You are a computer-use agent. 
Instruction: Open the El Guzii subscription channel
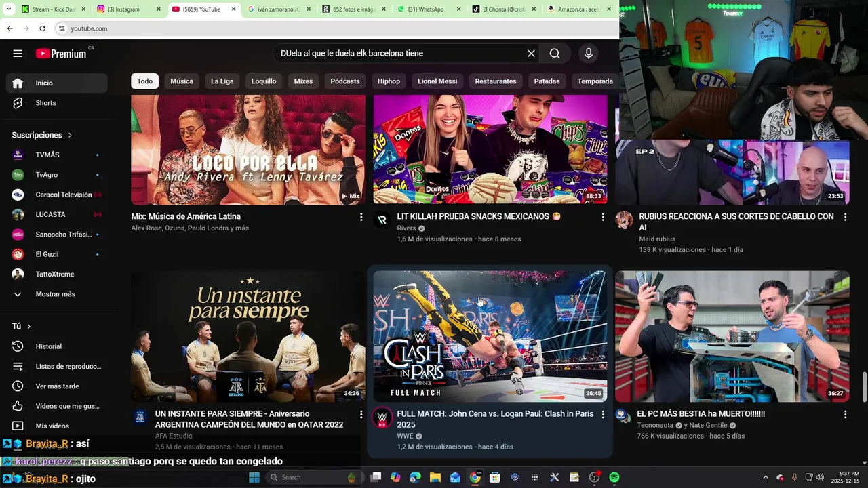(57, 254)
